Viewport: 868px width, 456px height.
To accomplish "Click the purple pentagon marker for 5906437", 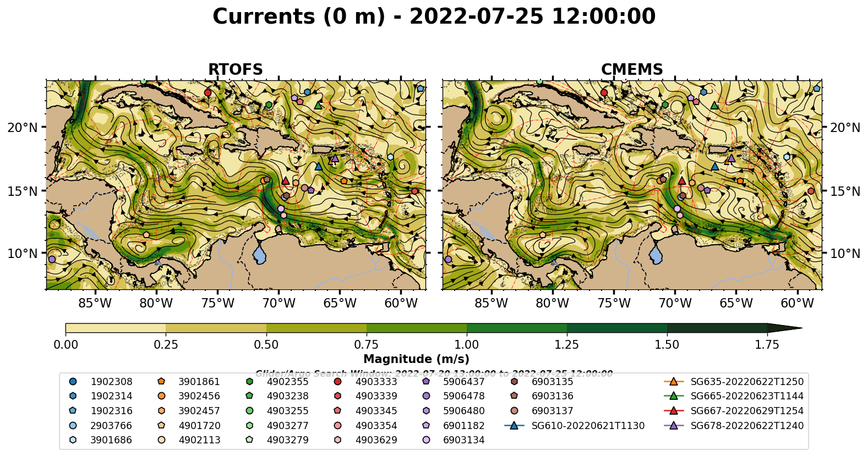I will pos(425,381).
